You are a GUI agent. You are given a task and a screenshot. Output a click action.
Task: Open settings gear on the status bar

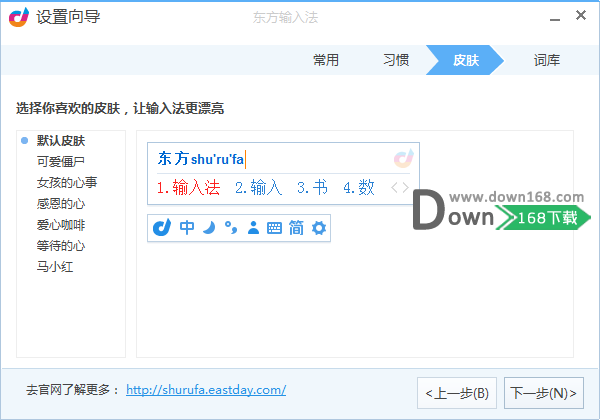319,228
